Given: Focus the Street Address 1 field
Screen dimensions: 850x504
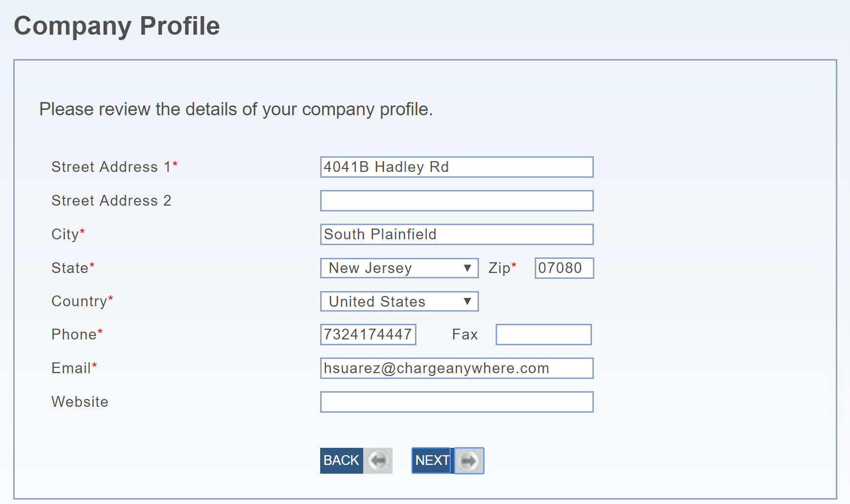Looking at the screenshot, I should click(457, 167).
